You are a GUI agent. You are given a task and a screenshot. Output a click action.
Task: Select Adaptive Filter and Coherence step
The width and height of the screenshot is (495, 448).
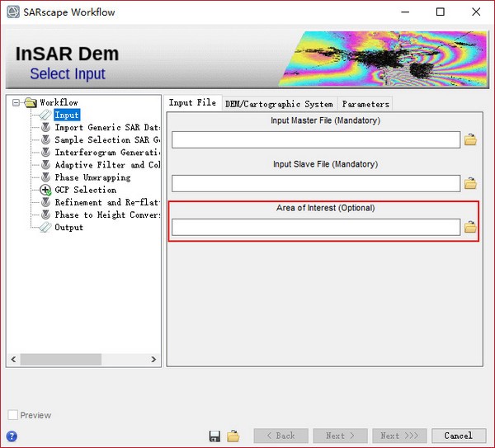[107, 165]
